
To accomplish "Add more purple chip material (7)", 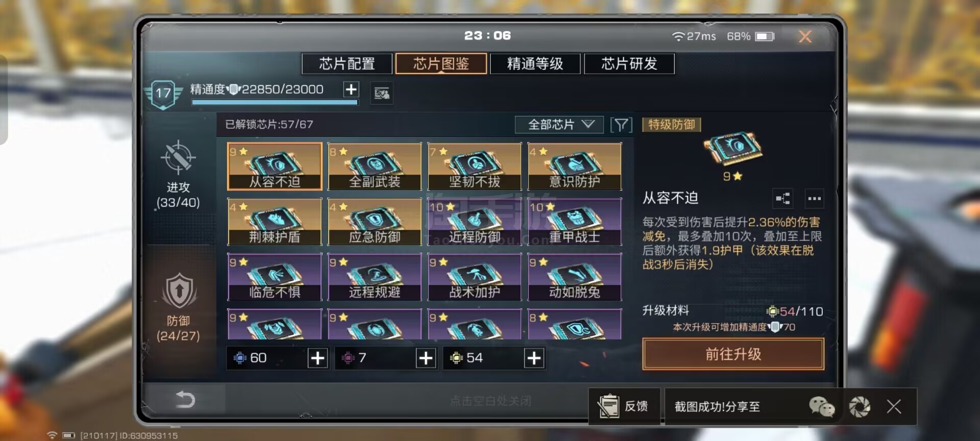I will click(426, 358).
